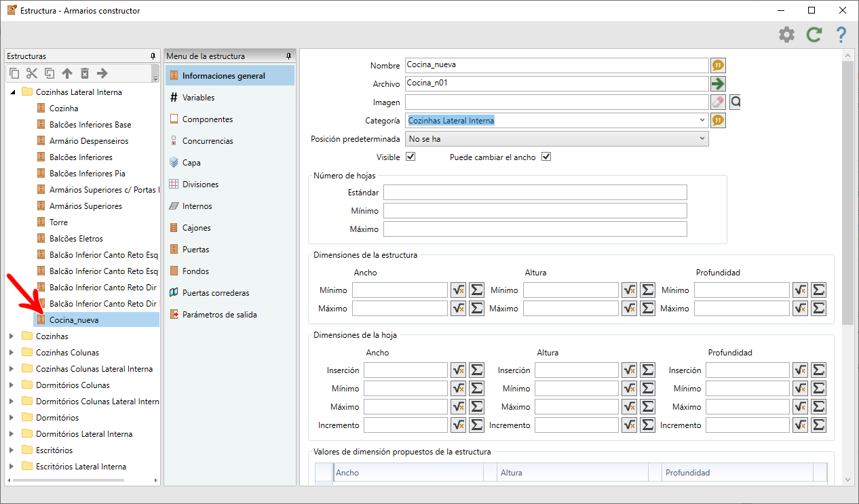The image size is (859, 504).
Task: Open formula editor for hoja Ancho Inserción
Action: coord(459,370)
